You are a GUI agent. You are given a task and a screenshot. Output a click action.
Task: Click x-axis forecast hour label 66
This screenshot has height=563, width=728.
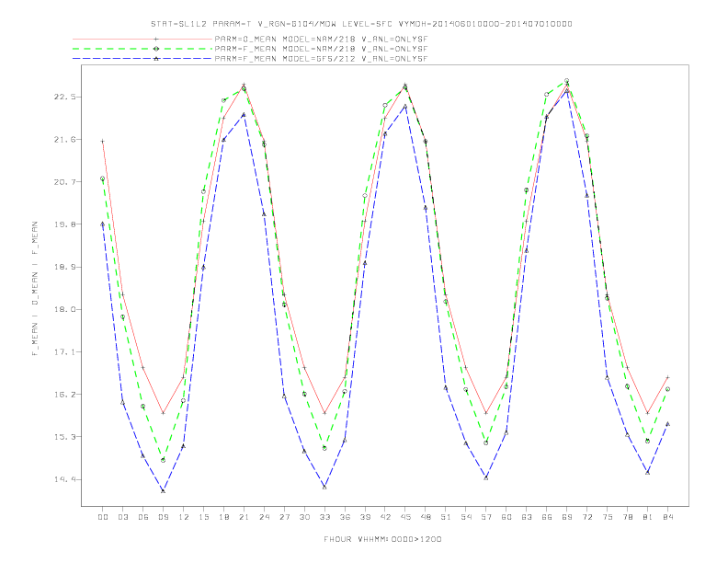click(x=547, y=517)
